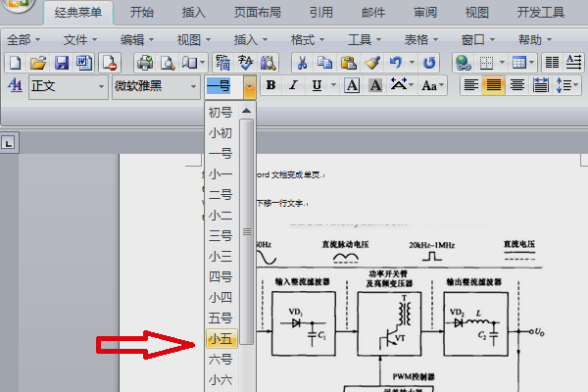Switch to the 开始 ribbon tab

pos(142,13)
